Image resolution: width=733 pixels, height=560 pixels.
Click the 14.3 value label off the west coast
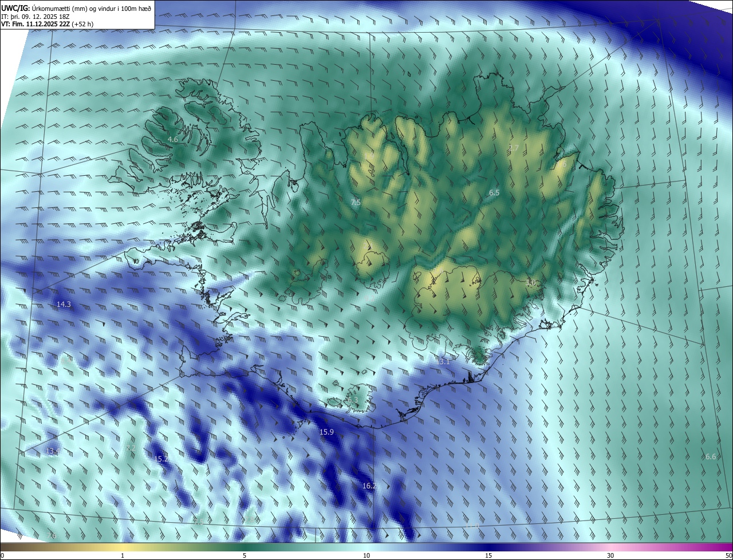coord(64,305)
